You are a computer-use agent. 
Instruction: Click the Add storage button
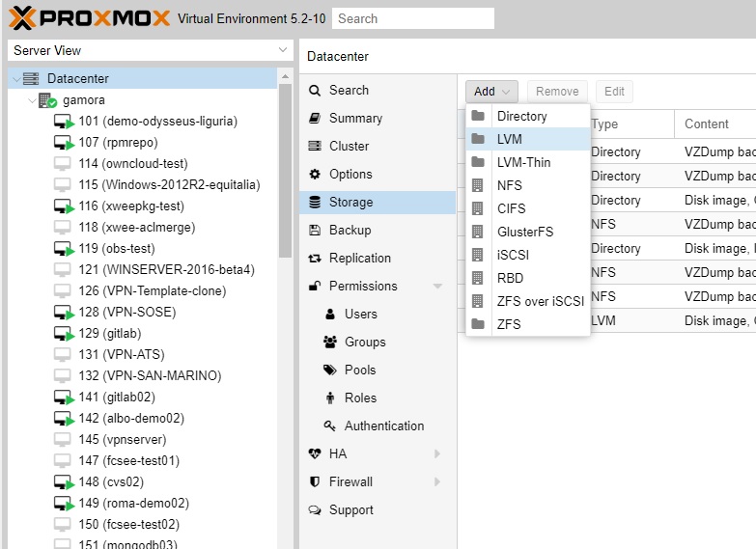point(491,92)
